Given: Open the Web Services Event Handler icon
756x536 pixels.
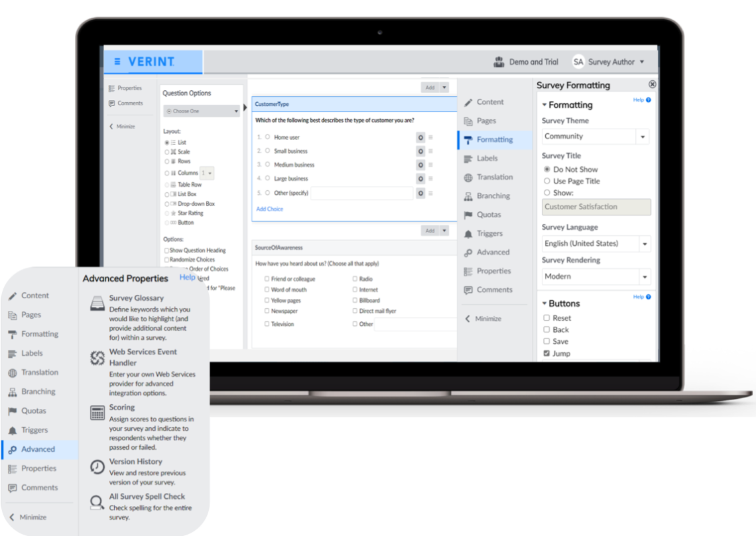Looking at the screenshot, I should 97,358.
